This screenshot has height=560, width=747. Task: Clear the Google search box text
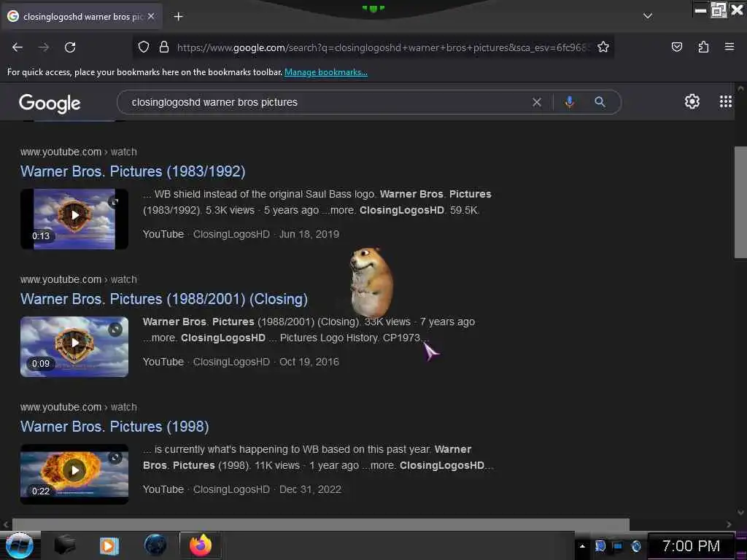tap(537, 102)
